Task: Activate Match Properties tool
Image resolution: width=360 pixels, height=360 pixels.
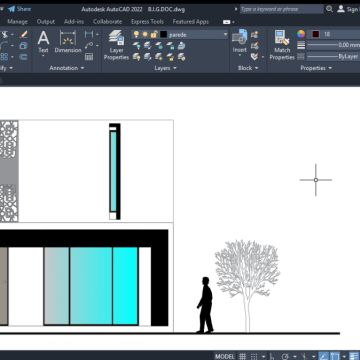Action: [x=282, y=45]
